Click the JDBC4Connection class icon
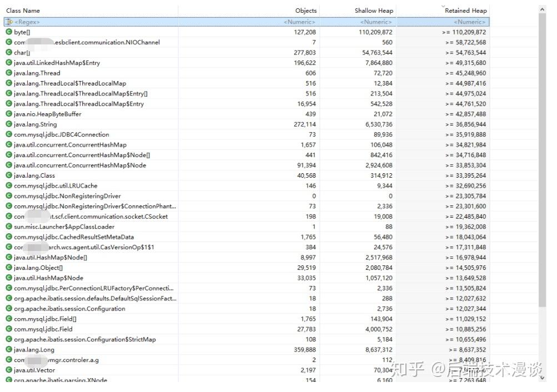557x392 pixels. click(9, 134)
